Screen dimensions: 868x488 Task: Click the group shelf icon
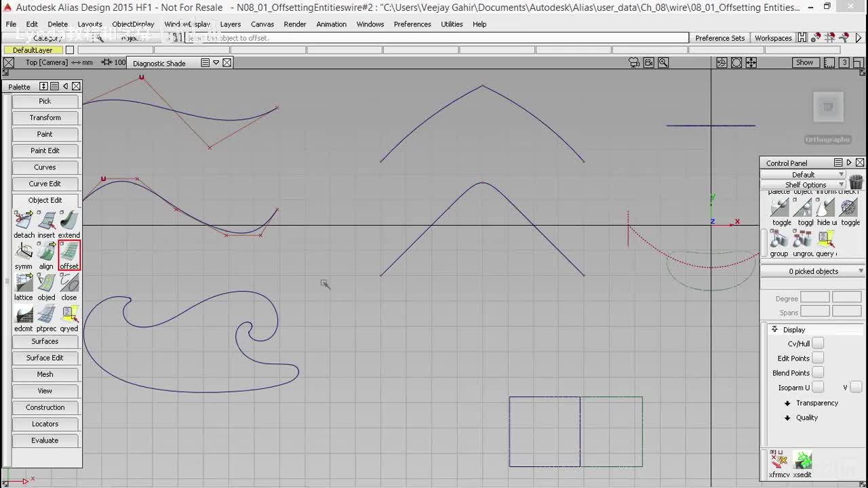pos(779,239)
